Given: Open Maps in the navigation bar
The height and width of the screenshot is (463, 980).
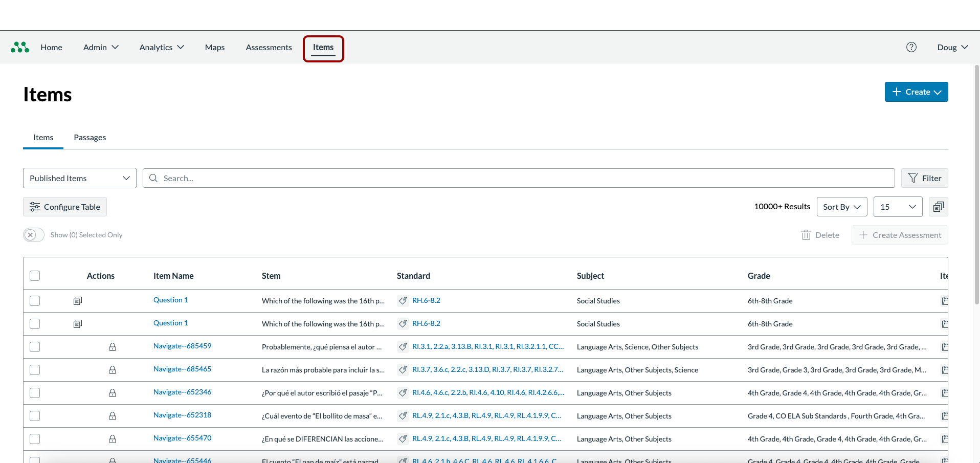Looking at the screenshot, I should 215,47.
